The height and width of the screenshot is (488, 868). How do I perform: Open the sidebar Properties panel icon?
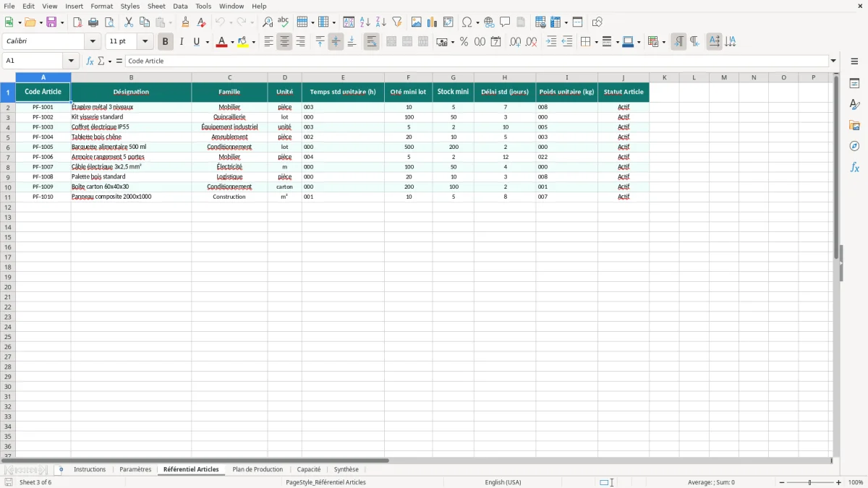point(854,83)
